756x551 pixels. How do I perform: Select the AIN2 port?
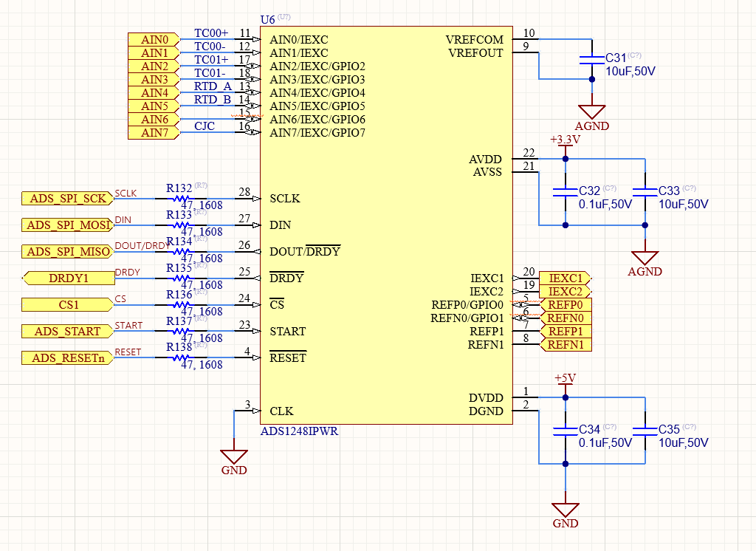coord(154,66)
